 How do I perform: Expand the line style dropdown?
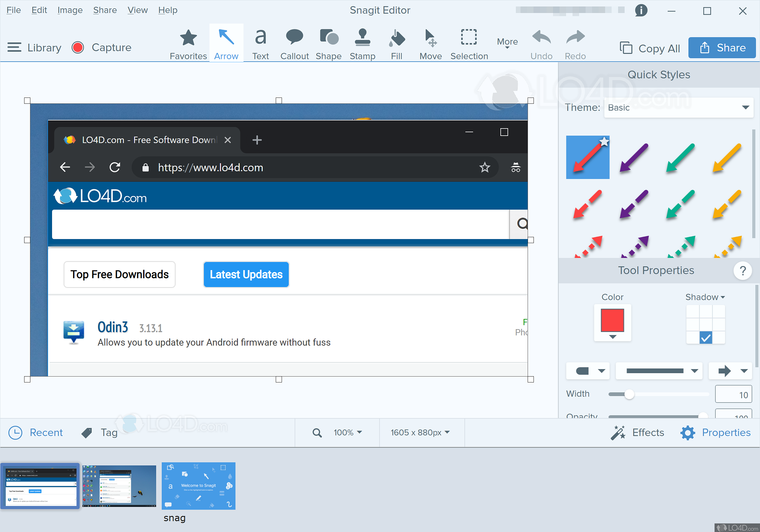697,370
